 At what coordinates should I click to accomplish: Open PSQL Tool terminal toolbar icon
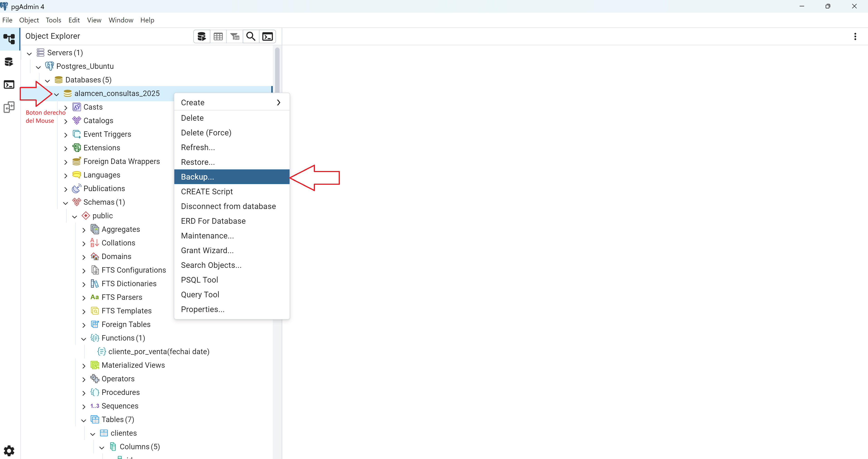(x=268, y=36)
